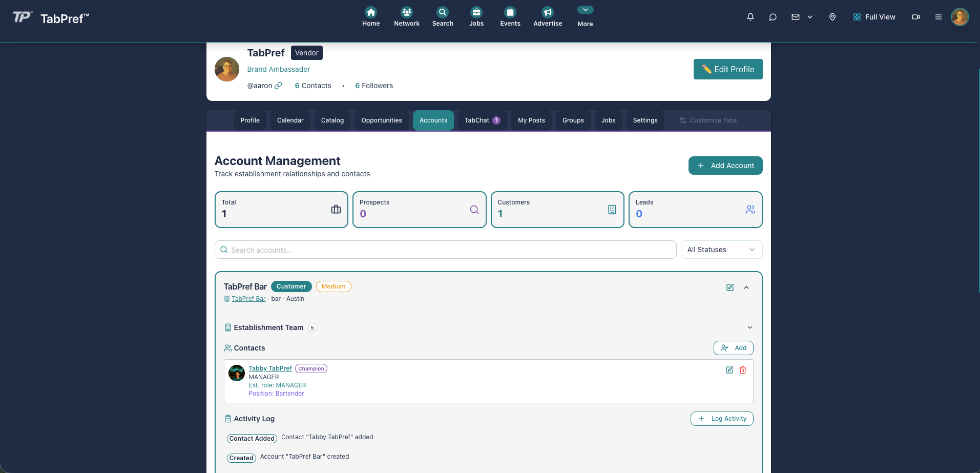Collapse the TabPref Bar account card
The height and width of the screenshot is (473, 980).
(746, 287)
